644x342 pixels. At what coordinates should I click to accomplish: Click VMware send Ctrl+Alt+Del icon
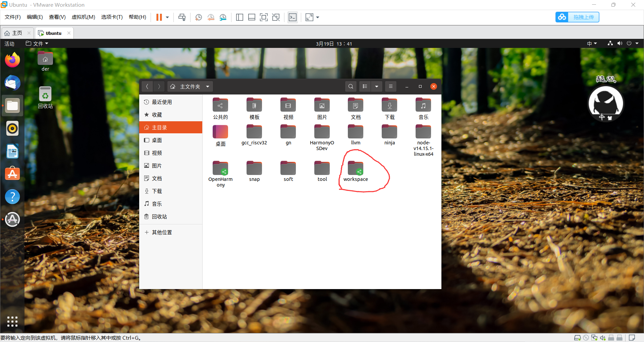click(182, 17)
